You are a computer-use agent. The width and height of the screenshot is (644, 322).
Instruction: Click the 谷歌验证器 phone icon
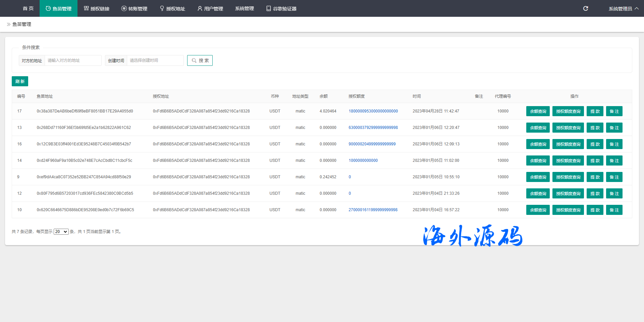tap(268, 8)
